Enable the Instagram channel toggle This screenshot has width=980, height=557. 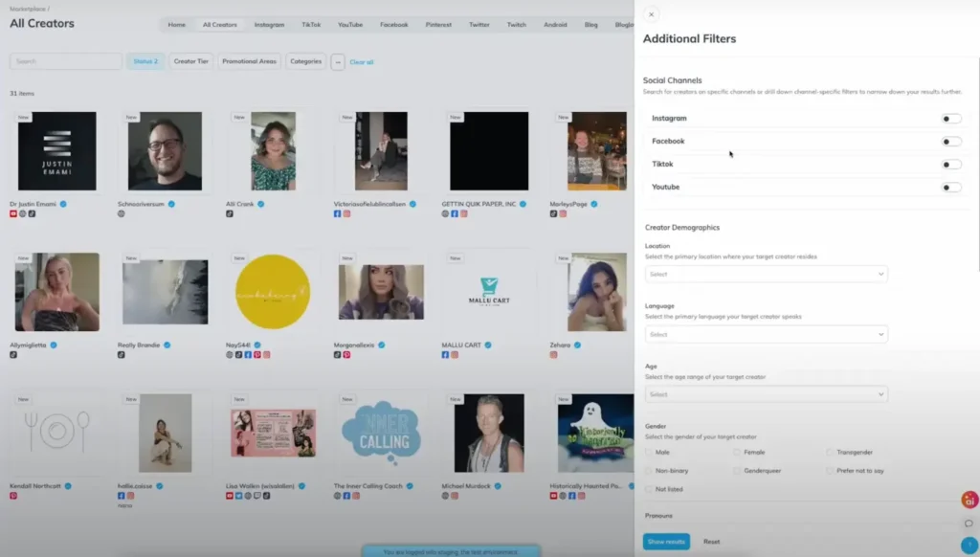click(x=950, y=119)
